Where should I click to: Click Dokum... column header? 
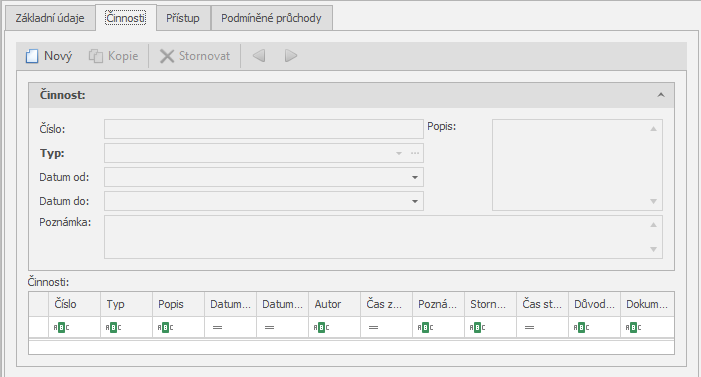(x=647, y=304)
